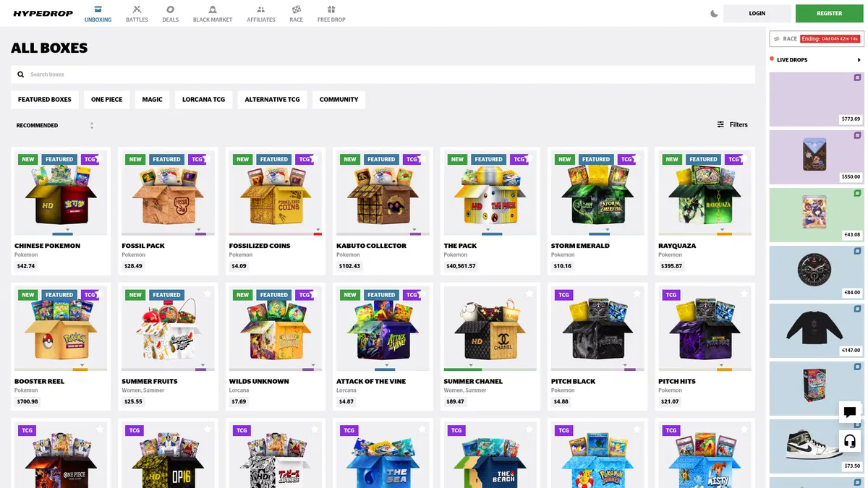Expand the Live Drops arrow
This screenshot has height=488, width=868.
[x=859, y=60]
